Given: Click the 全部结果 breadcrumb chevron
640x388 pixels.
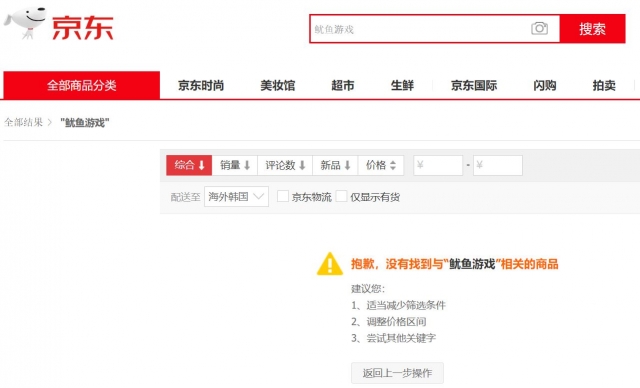Looking at the screenshot, I should click(x=50, y=122).
